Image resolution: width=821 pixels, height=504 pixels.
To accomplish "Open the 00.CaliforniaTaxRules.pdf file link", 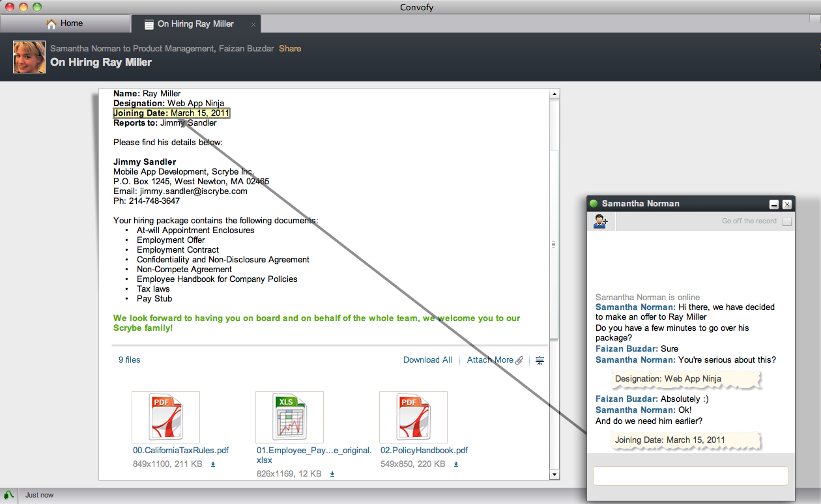I will 181,451.
